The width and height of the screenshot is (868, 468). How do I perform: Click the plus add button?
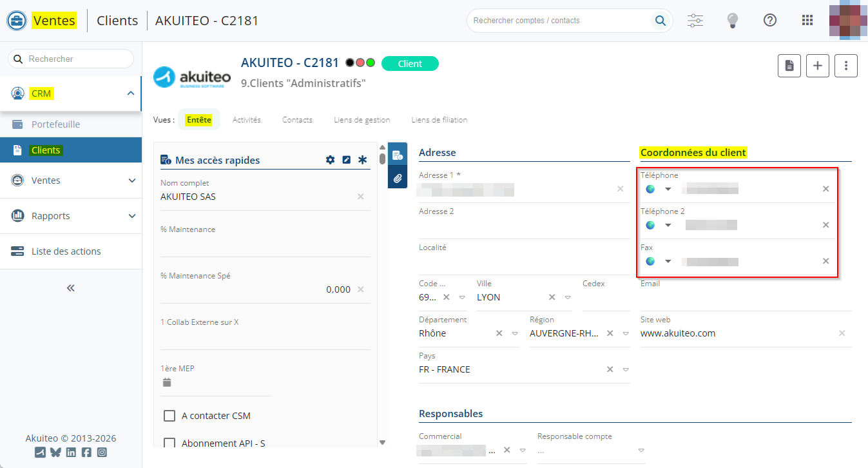pyautogui.click(x=818, y=66)
